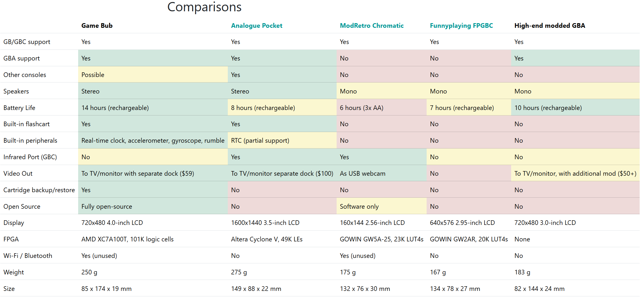Select the AMD XC7A100T FPGA cell
644x299 pixels.
click(x=127, y=239)
